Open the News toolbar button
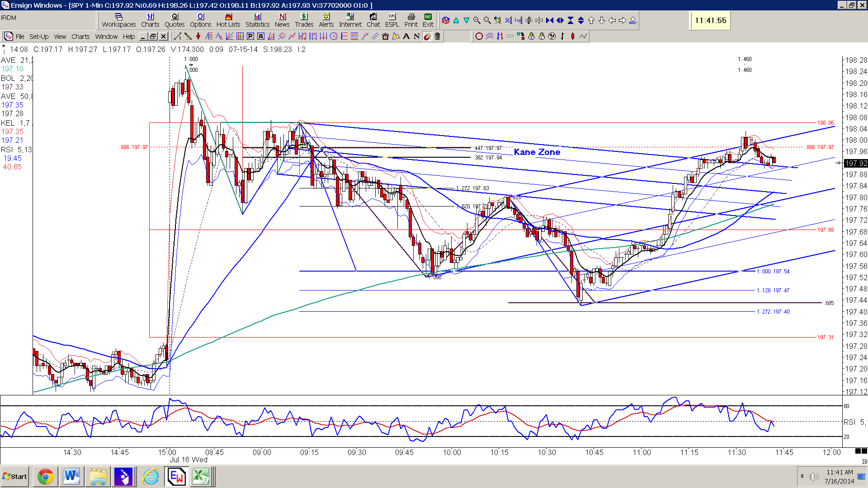 (282, 20)
